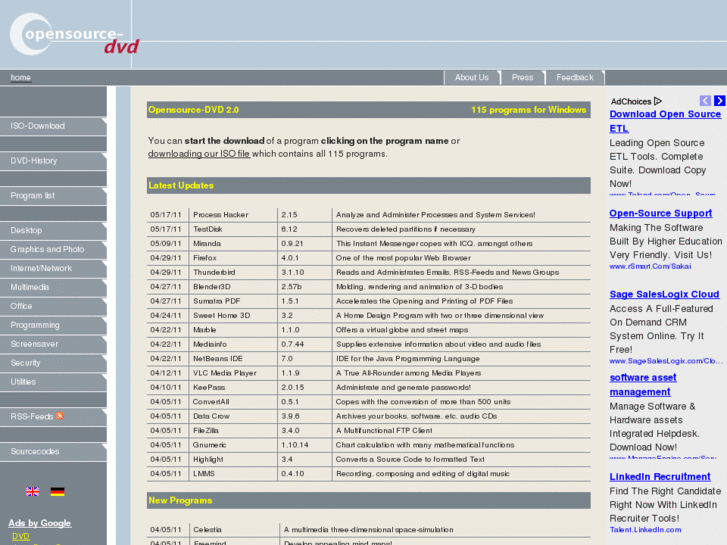Open the Feedback tab
Viewport: 727px width, 545px height.
pyautogui.click(x=575, y=77)
